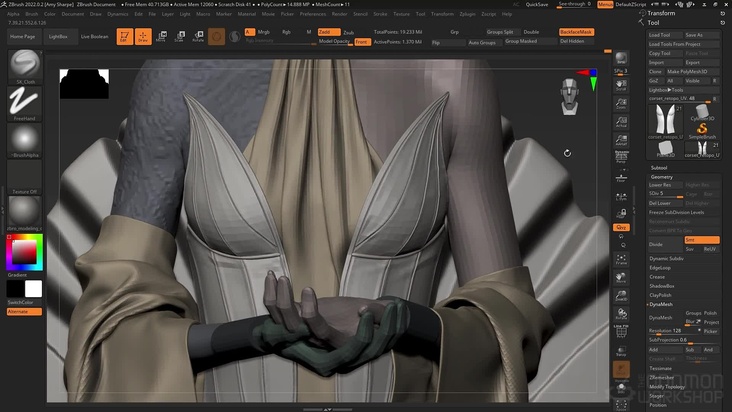Image resolution: width=732 pixels, height=412 pixels.
Task: Select the Rotate transform tool
Action: click(x=198, y=36)
